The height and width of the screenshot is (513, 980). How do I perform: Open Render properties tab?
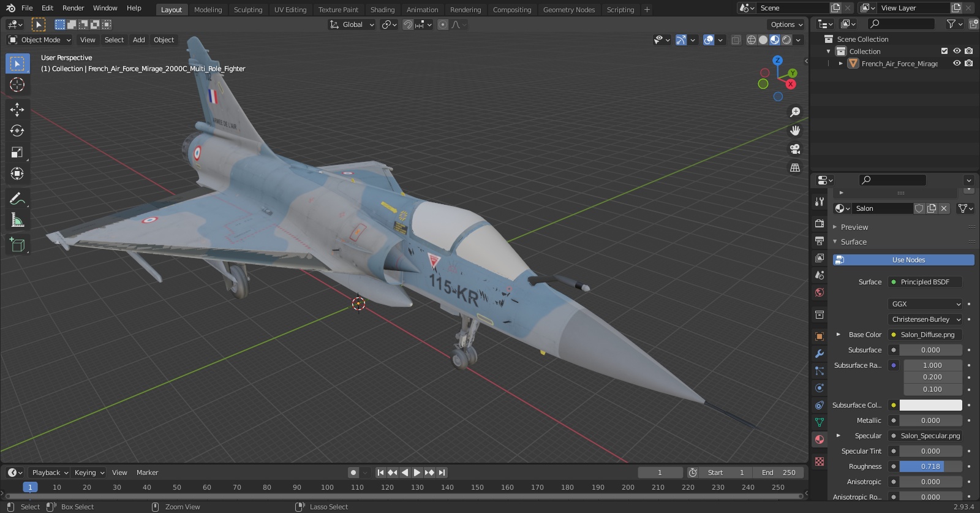coord(820,224)
